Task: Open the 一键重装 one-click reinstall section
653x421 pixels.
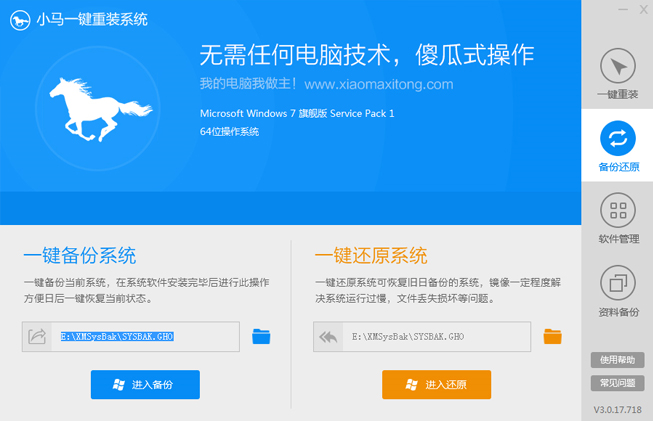Action: click(x=618, y=75)
